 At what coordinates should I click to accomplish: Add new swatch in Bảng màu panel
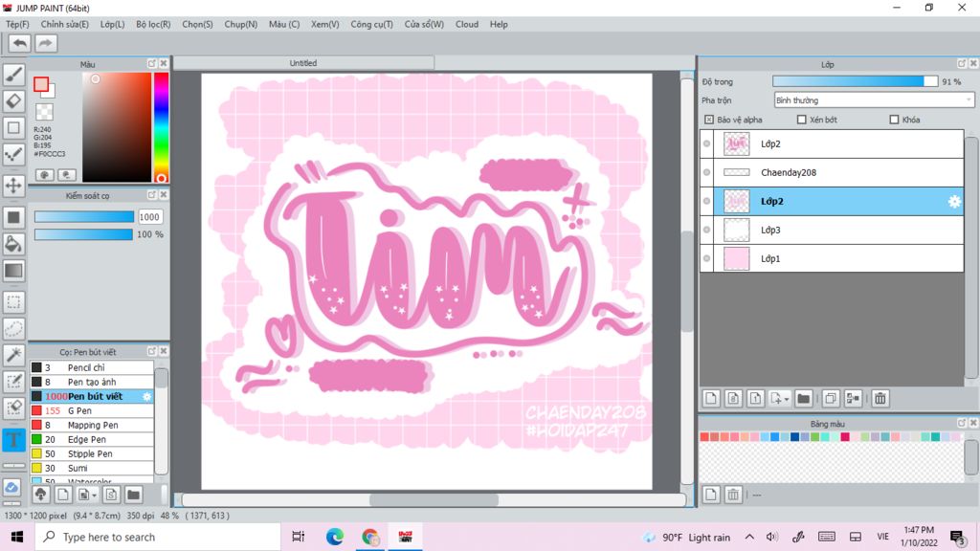(x=711, y=495)
